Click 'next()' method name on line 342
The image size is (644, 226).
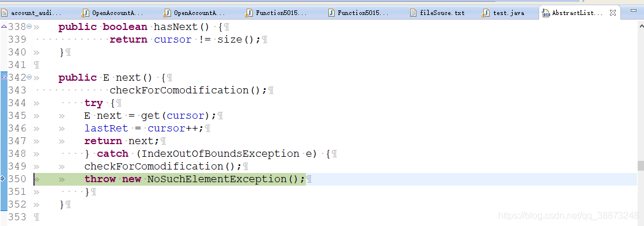pyautogui.click(x=134, y=78)
